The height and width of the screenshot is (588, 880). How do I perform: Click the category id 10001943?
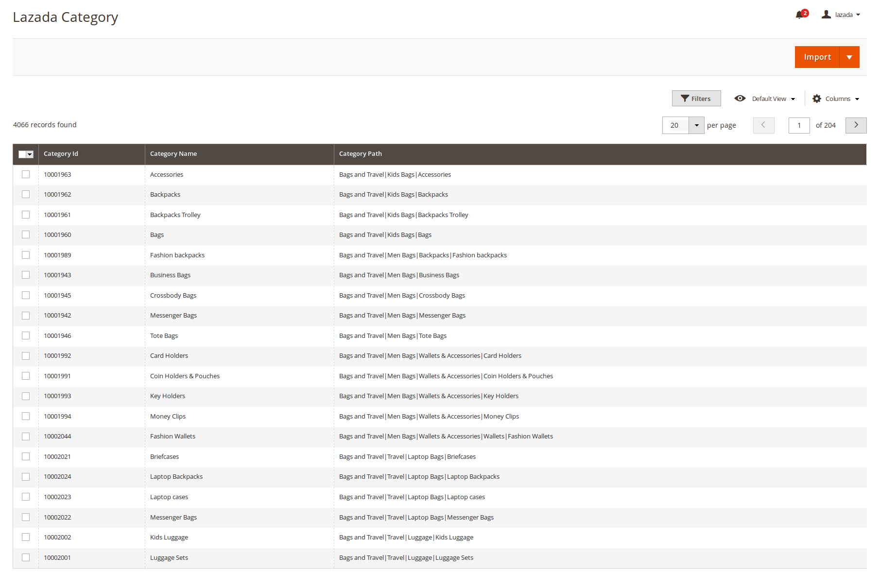coord(57,275)
